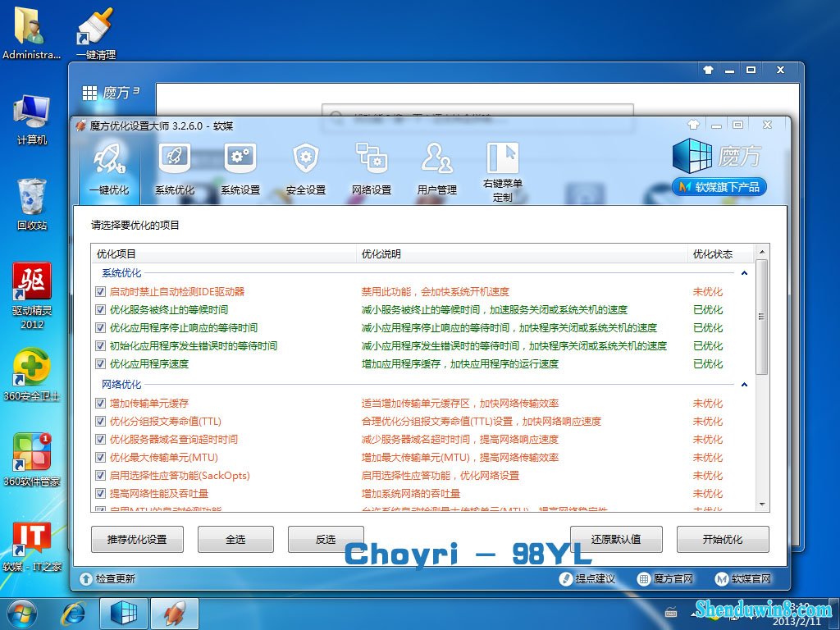Image resolution: width=840 pixels, height=630 pixels.
Task: Click the keyboard icon in the system tray
Action: tap(671, 612)
